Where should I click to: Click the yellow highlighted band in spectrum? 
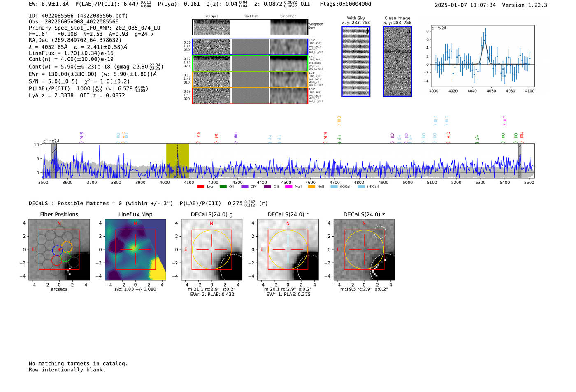coord(177,160)
